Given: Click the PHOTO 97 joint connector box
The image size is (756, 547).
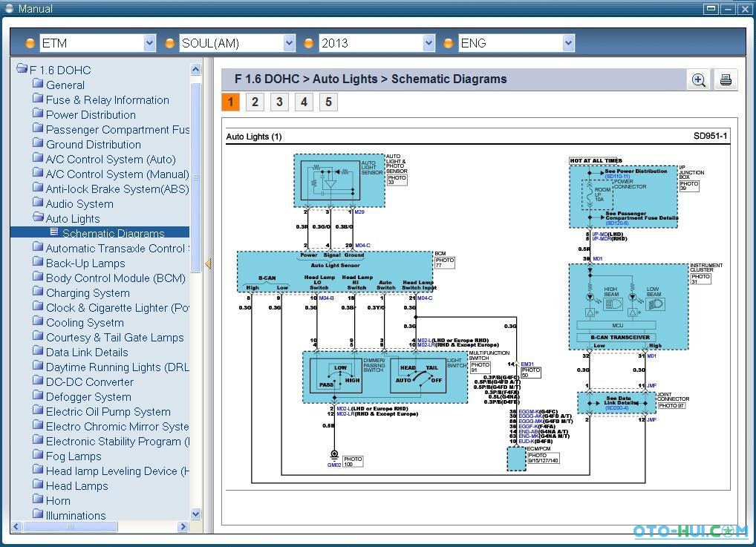Looking at the screenshot, I should [x=671, y=405].
